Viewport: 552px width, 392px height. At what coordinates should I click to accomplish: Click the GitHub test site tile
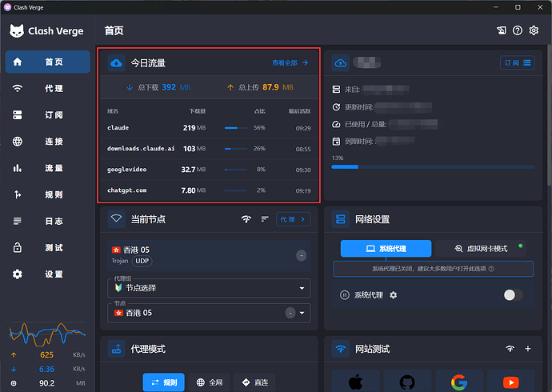(x=407, y=381)
